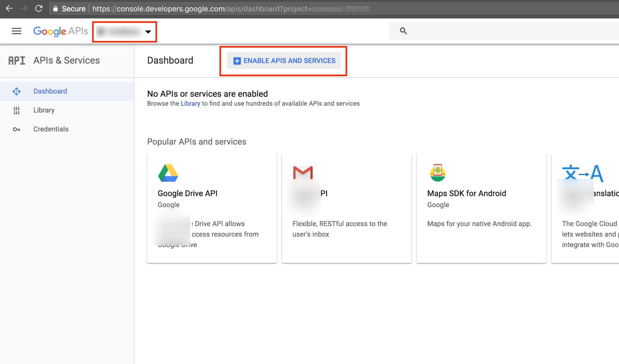This screenshot has width=619, height=364.
Task: Click 'No APIs or services are enabled' text
Action: point(207,94)
